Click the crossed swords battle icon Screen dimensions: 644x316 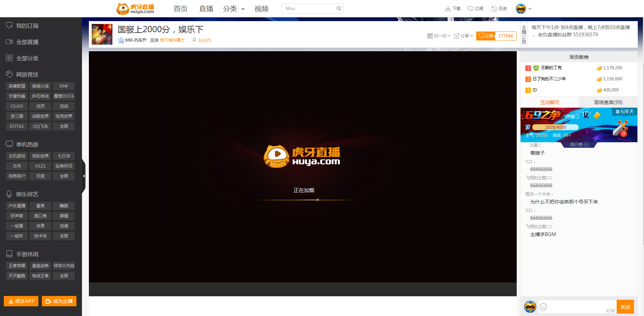621,128
